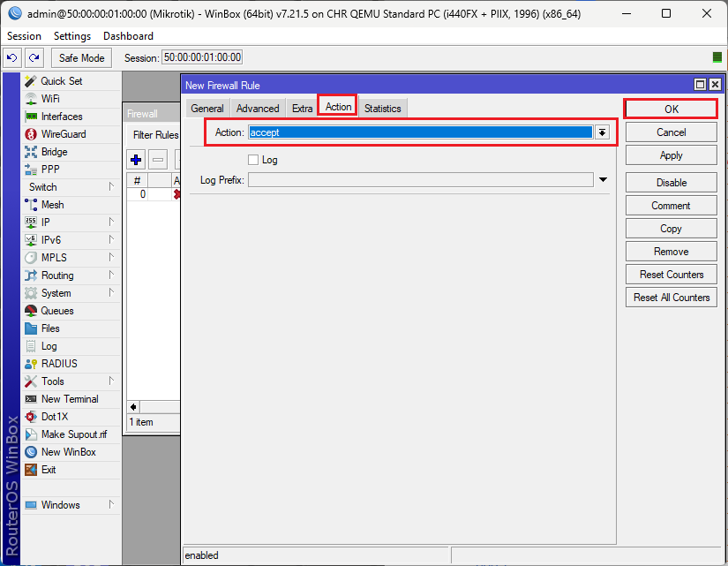
Task: Toggle Safe Mode button
Action: 82,58
